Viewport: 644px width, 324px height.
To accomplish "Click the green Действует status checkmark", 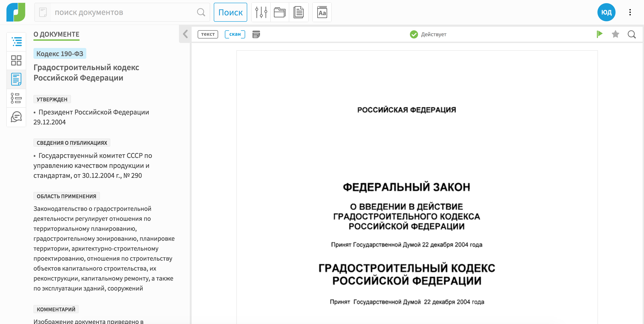I will coord(414,34).
